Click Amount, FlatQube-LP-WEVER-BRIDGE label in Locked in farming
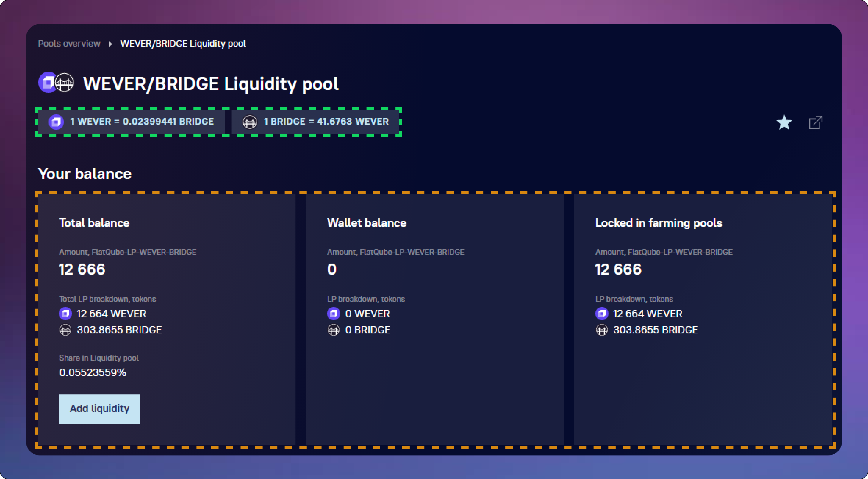Image resolution: width=868 pixels, height=479 pixels. click(x=664, y=252)
